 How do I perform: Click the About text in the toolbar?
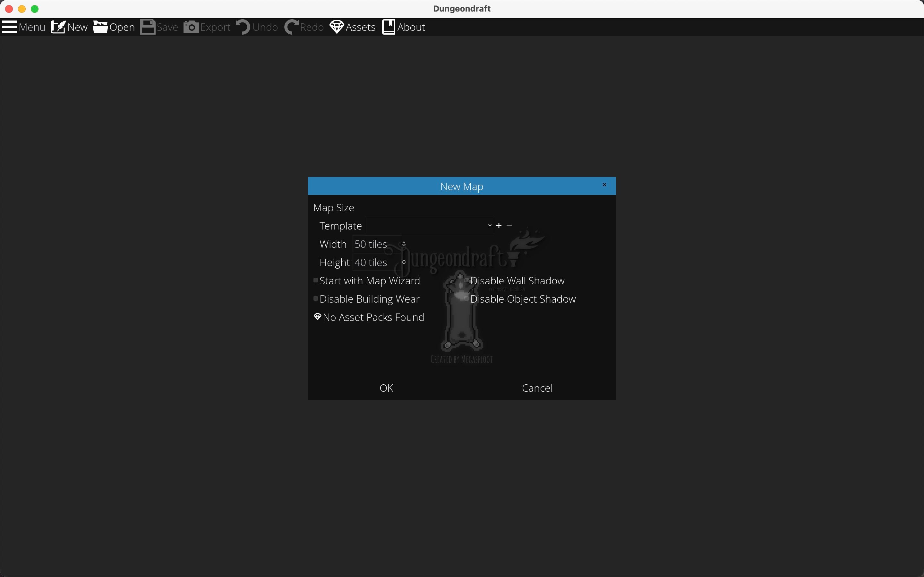(411, 27)
